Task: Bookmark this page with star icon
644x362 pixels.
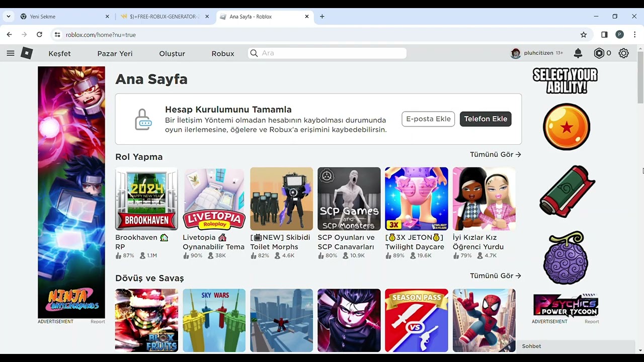Action: 584,35
